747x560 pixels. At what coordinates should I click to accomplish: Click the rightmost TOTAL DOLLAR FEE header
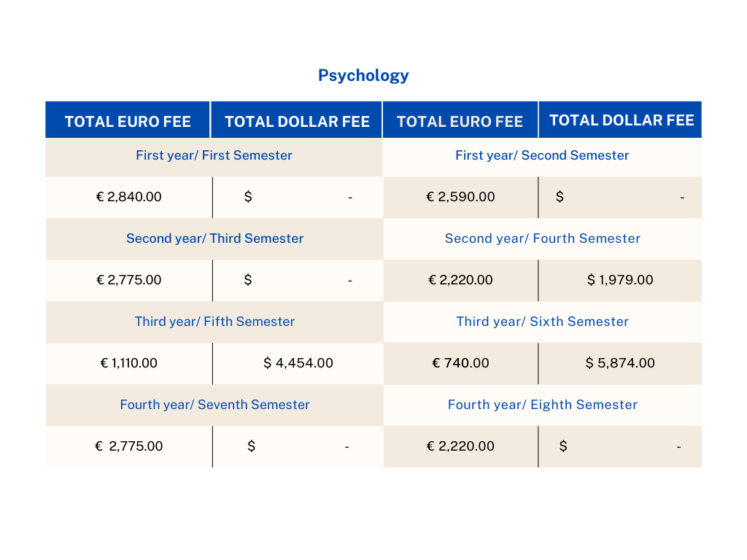click(x=622, y=120)
